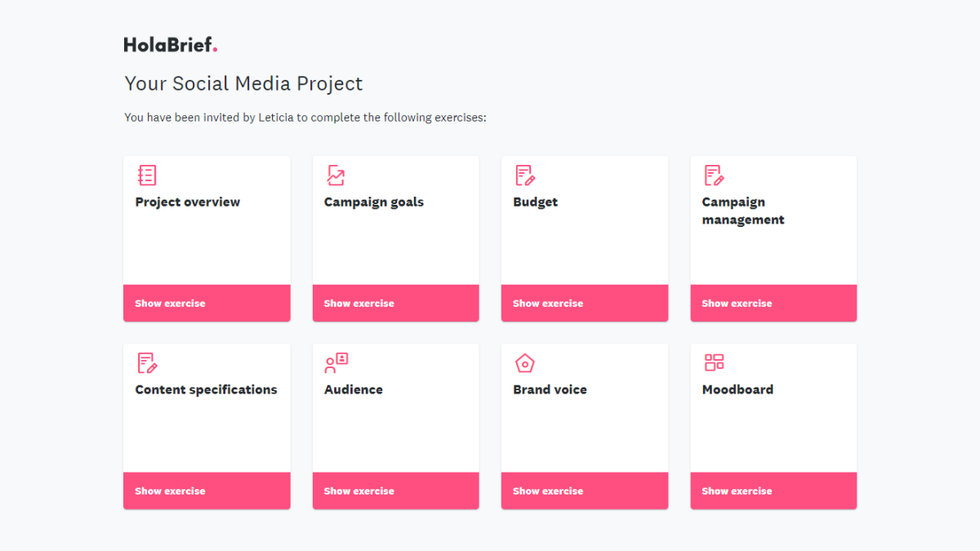The width and height of the screenshot is (980, 551).
Task: Click the Campaign goals chart icon
Action: pos(336,175)
